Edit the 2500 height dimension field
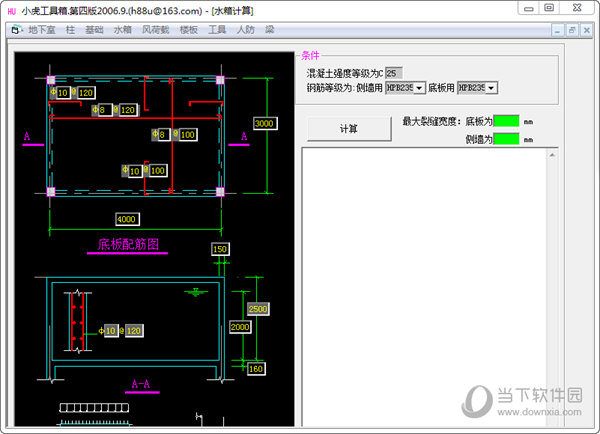 coord(258,309)
